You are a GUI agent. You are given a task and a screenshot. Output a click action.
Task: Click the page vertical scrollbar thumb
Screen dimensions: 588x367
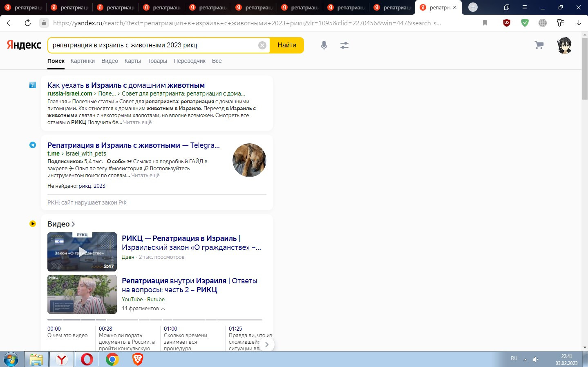pyautogui.click(x=585, y=69)
